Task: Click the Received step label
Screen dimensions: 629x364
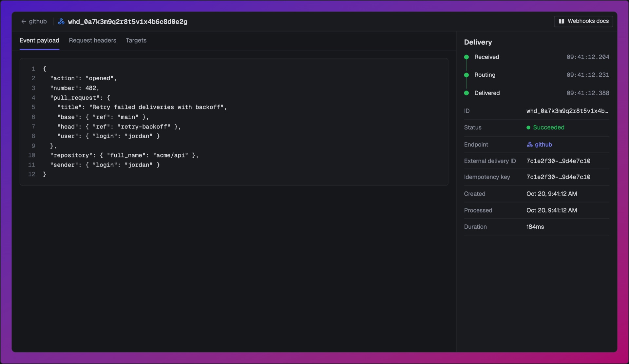Action: pos(487,57)
